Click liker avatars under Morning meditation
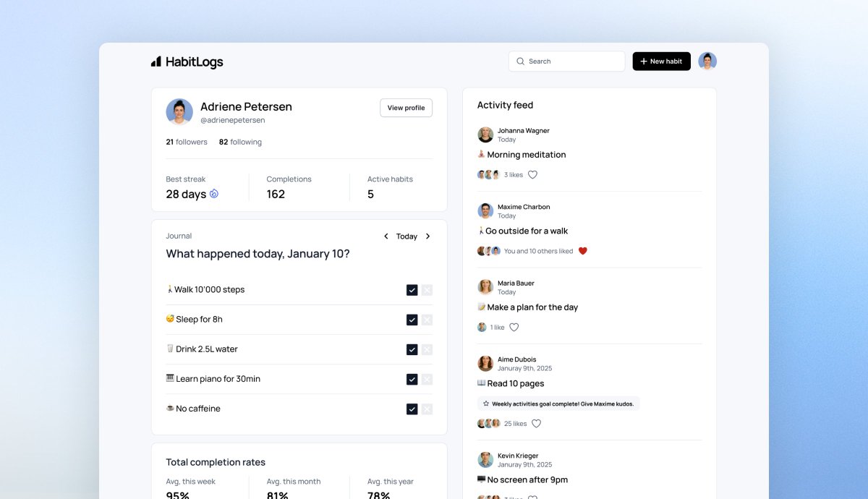The height and width of the screenshot is (499, 868). pos(489,175)
